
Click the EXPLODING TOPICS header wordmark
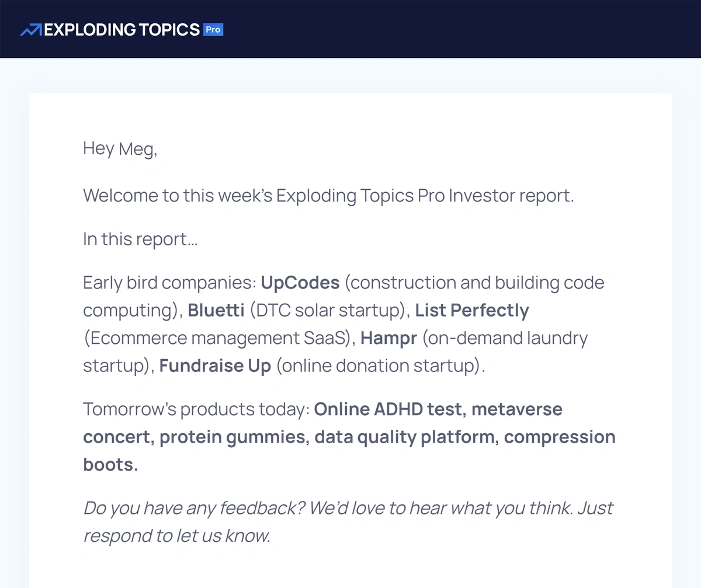tap(122, 29)
